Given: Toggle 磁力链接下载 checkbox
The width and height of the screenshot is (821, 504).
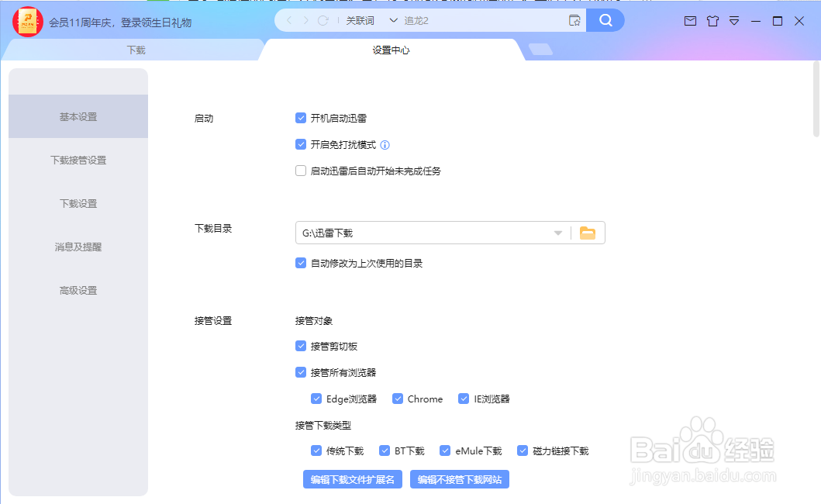Looking at the screenshot, I should click(x=523, y=450).
